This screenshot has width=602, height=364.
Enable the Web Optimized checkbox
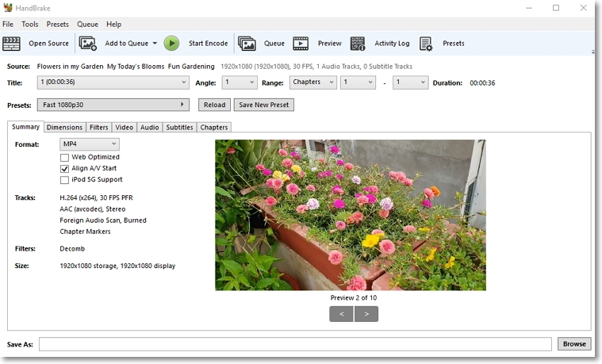(65, 157)
